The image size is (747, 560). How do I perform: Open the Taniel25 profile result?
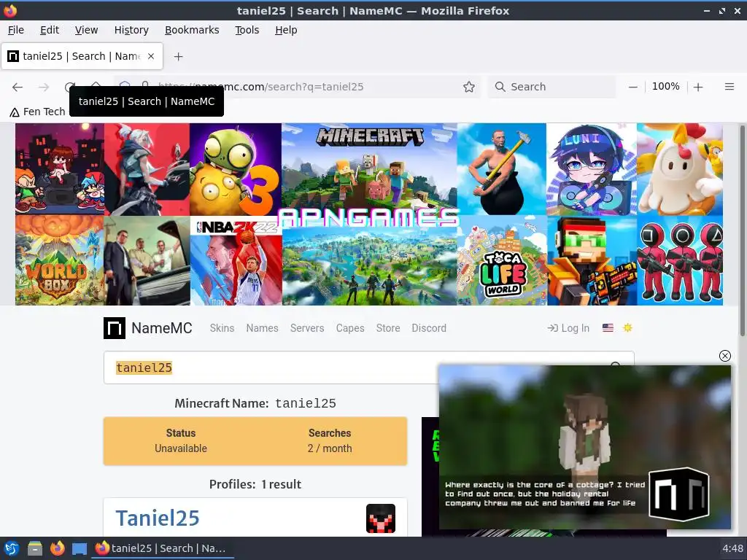click(158, 518)
